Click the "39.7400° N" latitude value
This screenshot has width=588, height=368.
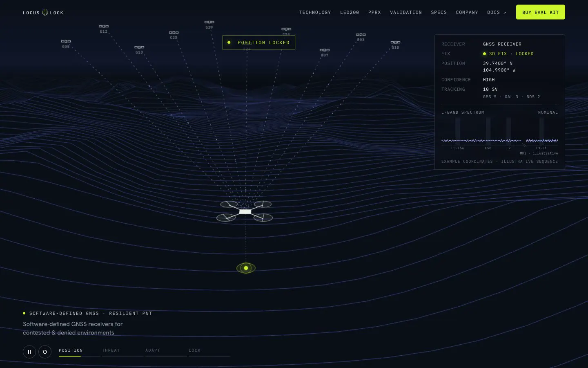tap(498, 63)
